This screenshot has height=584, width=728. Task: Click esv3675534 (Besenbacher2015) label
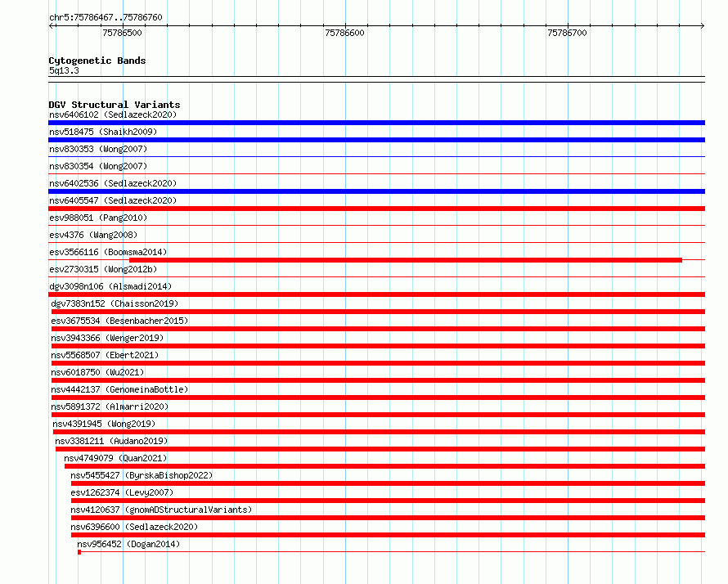coord(119,321)
